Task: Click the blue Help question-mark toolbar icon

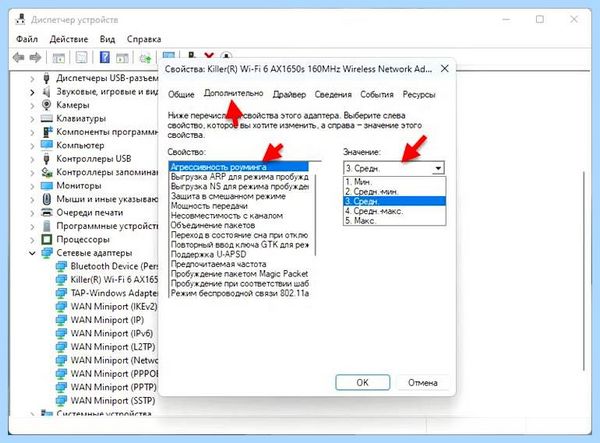Action: pos(104,58)
